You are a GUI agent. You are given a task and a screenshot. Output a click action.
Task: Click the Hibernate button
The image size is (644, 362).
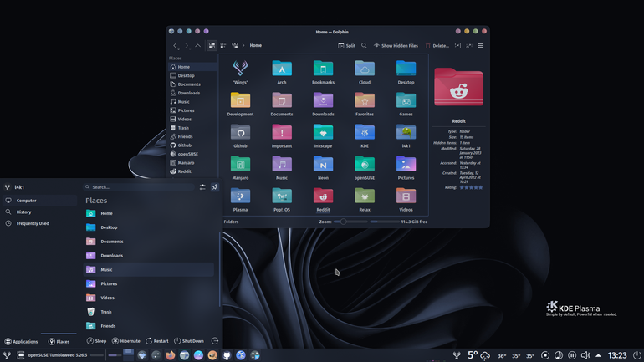tap(126, 341)
